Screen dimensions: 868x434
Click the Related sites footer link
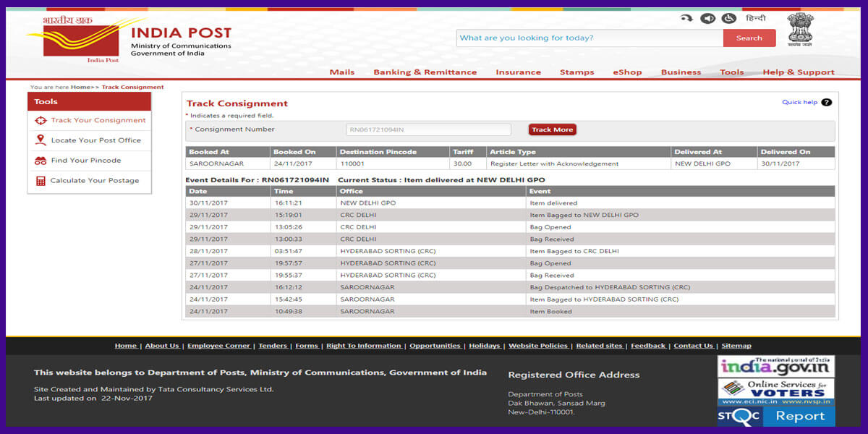pyautogui.click(x=600, y=346)
